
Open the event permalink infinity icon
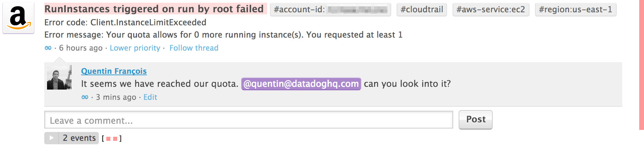coord(48,48)
